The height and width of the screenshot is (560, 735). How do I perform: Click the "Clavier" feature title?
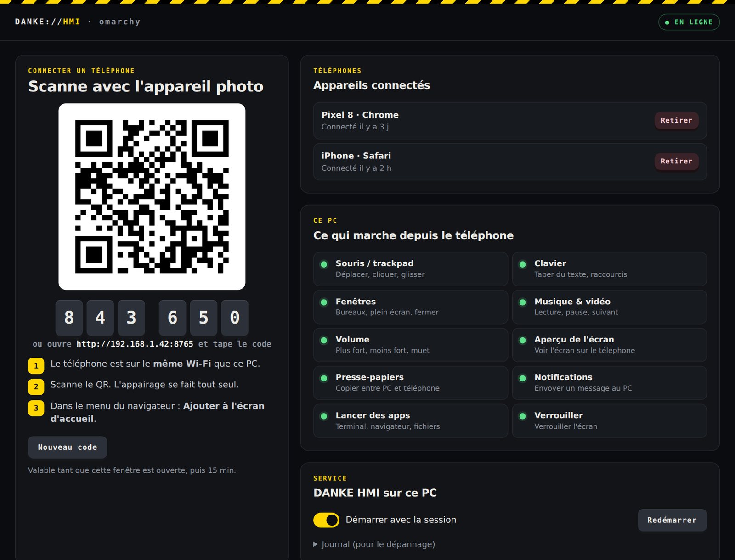[x=550, y=263]
